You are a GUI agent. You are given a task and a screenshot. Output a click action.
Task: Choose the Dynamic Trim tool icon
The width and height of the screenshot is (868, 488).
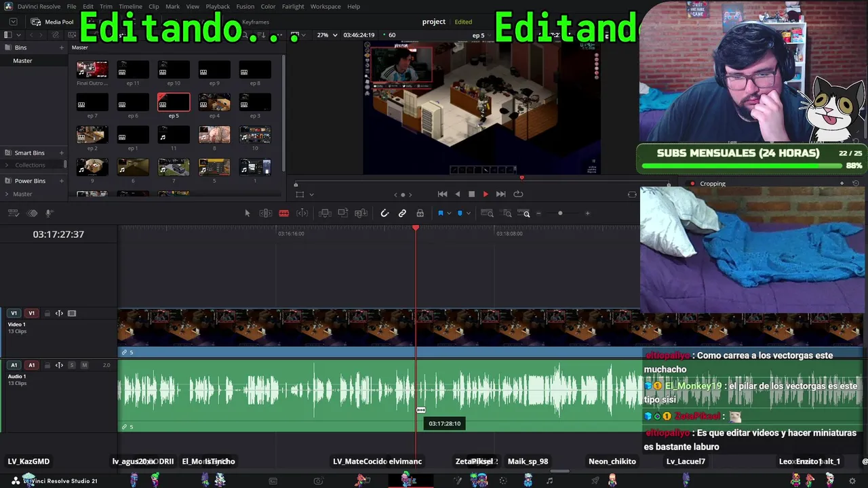click(x=302, y=213)
